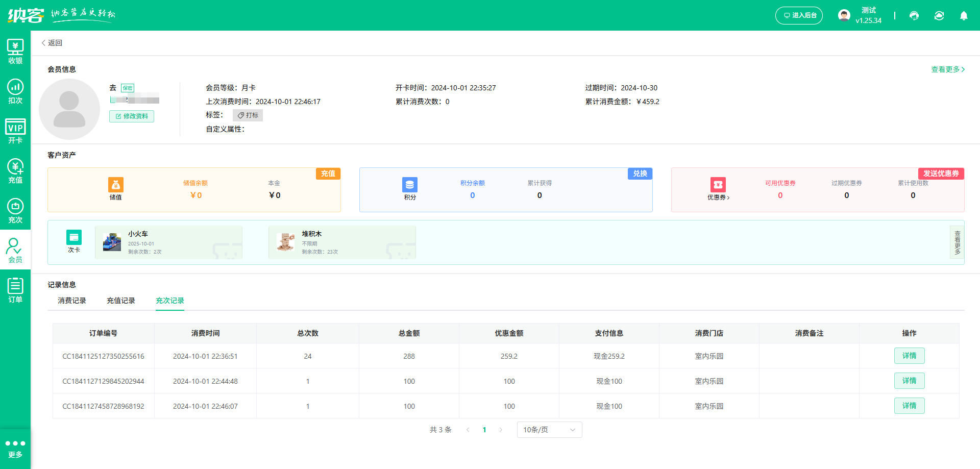
Task: Click the 发送优惠券 button
Action: pyautogui.click(x=941, y=174)
